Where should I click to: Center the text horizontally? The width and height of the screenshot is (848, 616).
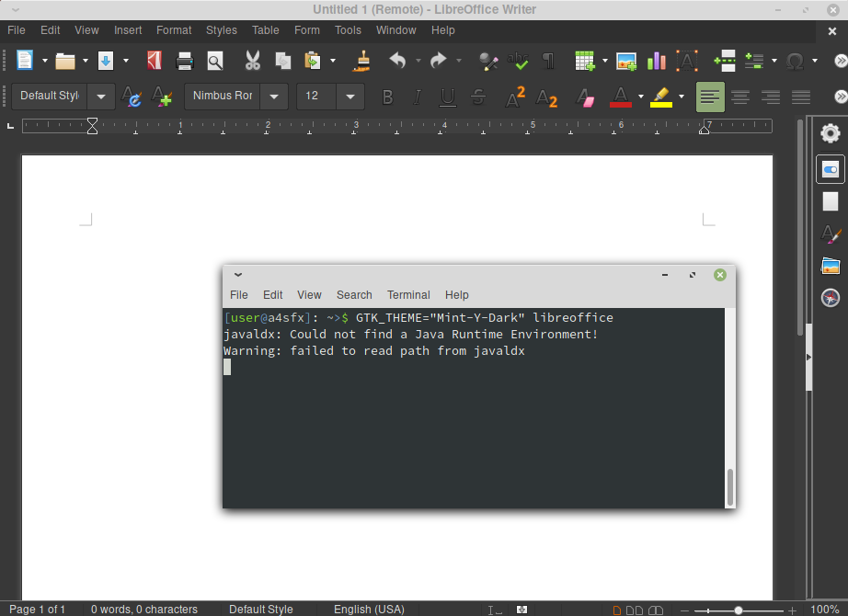coord(740,97)
